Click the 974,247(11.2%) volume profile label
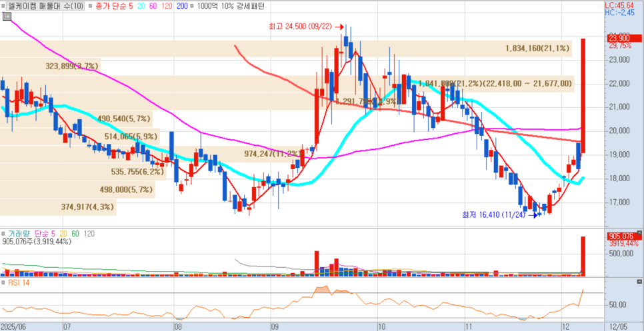This screenshot has height=331, width=644. click(x=272, y=155)
